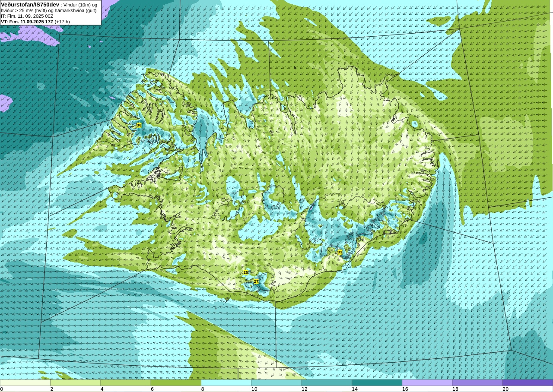
Task: Click the yellow gust marker labeled 30
Action: [x=139, y=125]
